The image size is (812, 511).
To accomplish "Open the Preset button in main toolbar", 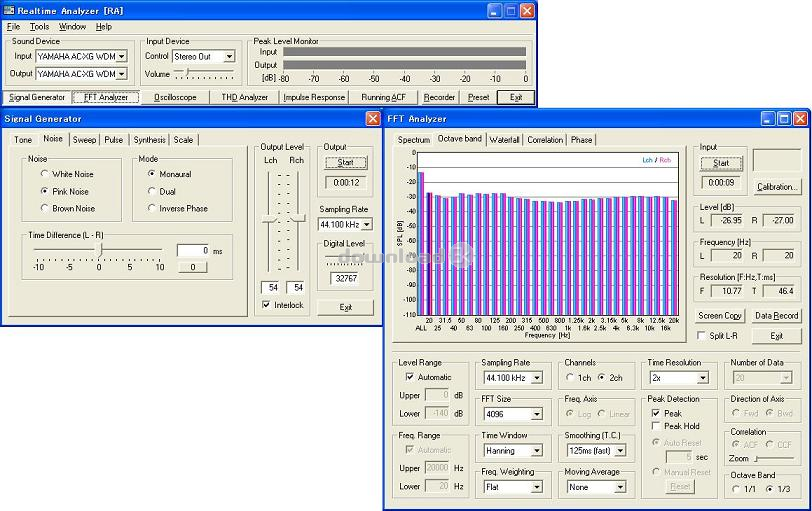I will pos(478,97).
